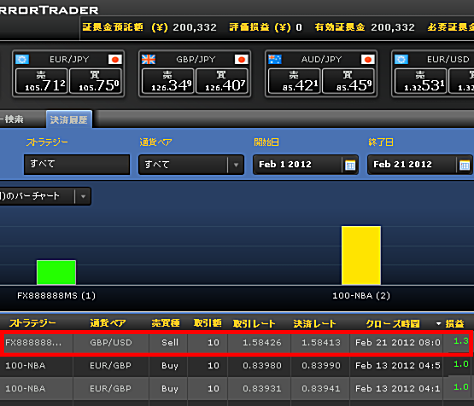Click the Feb 13 2012 04:5 close time cell
474x406 pixels.
(397, 366)
